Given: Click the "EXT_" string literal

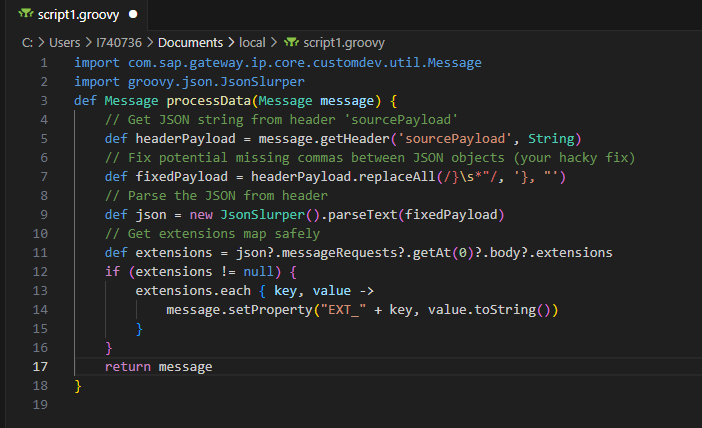Looking at the screenshot, I should coord(343,310).
